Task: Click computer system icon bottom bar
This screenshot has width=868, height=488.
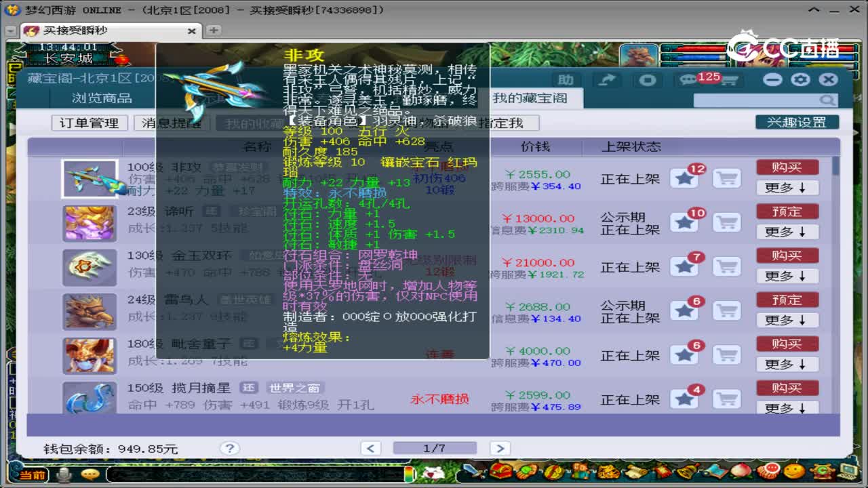Action: (x=848, y=472)
